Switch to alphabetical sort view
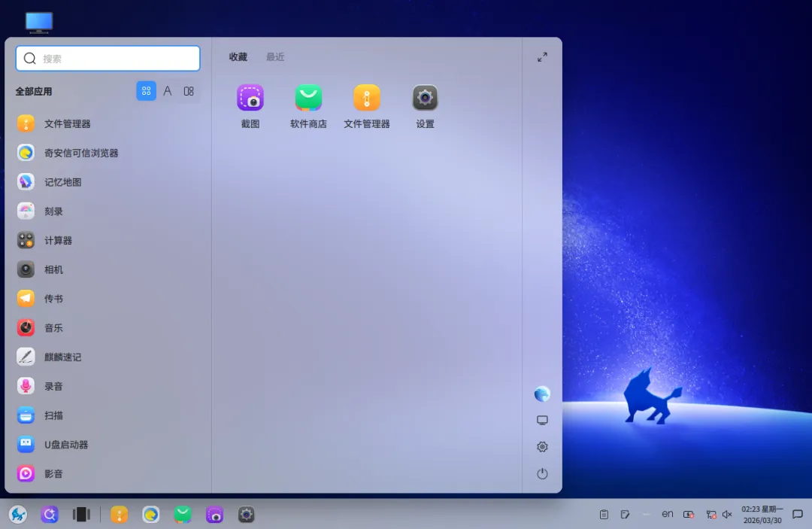The height and width of the screenshot is (529, 812). pyautogui.click(x=167, y=91)
